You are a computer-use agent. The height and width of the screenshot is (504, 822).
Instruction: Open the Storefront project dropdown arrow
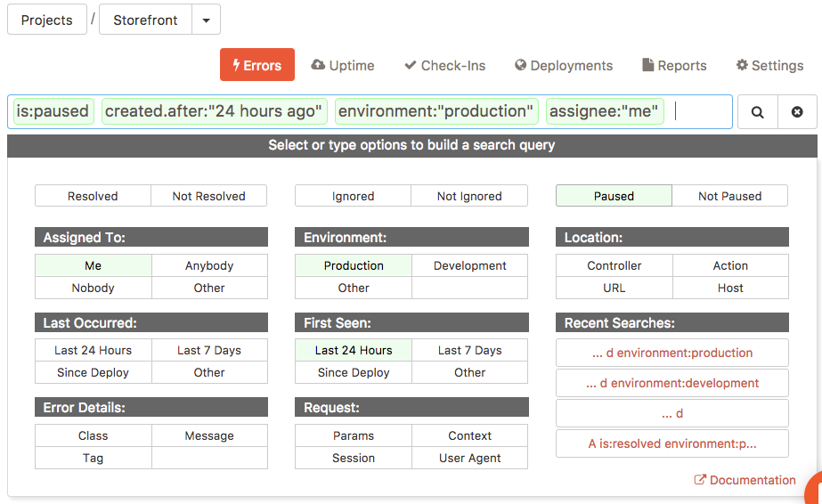206,20
